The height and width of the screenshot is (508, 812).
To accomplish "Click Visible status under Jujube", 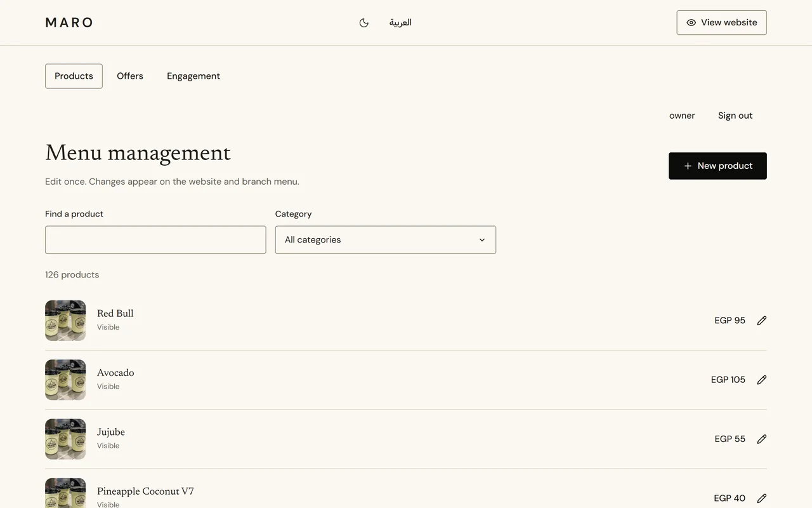I will [x=108, y=446].
